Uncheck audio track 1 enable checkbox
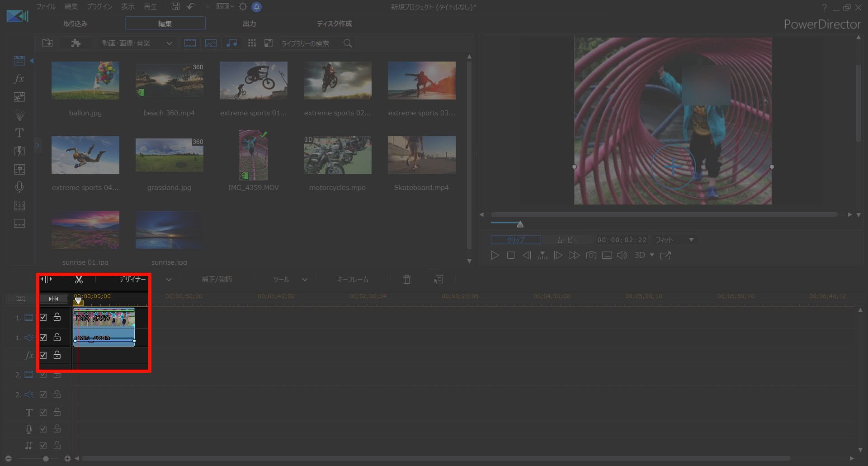 coord(43,338)
